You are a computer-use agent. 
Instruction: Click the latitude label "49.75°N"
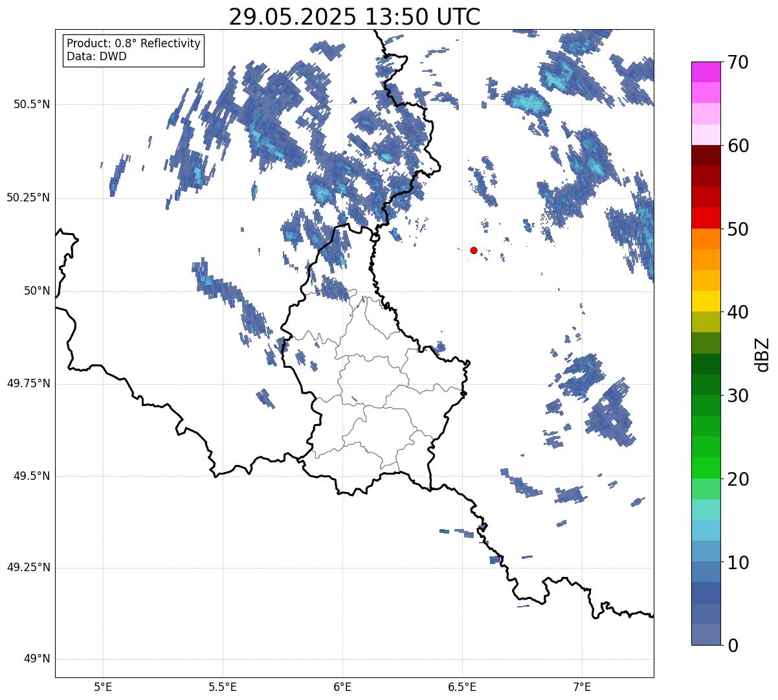pos(28,383)
